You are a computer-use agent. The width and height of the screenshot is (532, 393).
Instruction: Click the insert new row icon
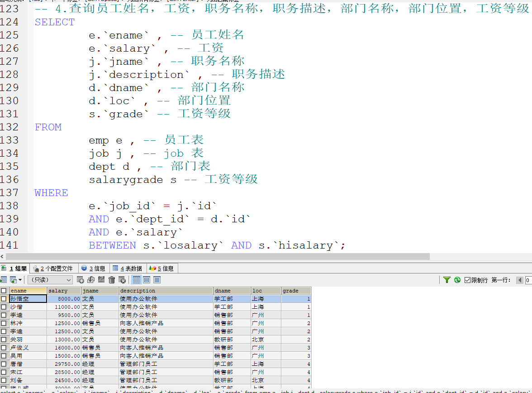click(x=81, y=279)
